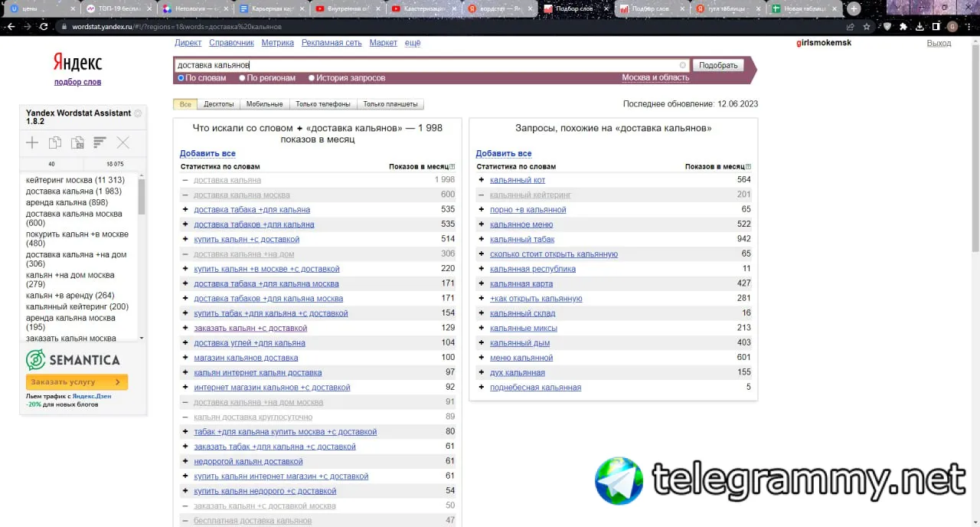The width and height of the screenshot is (980, 527).
Task: Click the copy list icon in Wordstat Assistant
Action: (55, 142)
